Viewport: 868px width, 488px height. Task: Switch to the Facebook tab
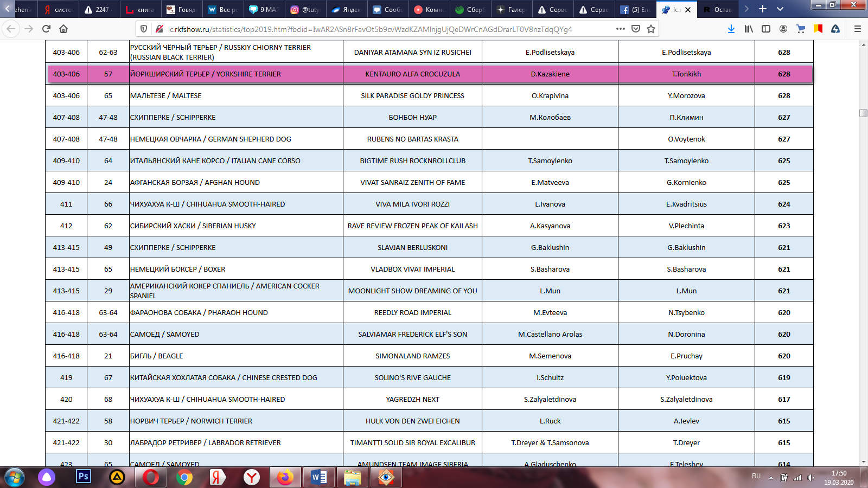635,10
